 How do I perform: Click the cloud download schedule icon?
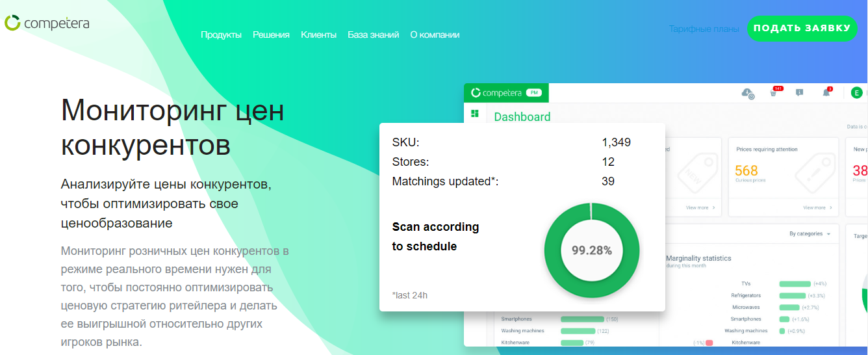pyautogui.click(x=747, y=93)
